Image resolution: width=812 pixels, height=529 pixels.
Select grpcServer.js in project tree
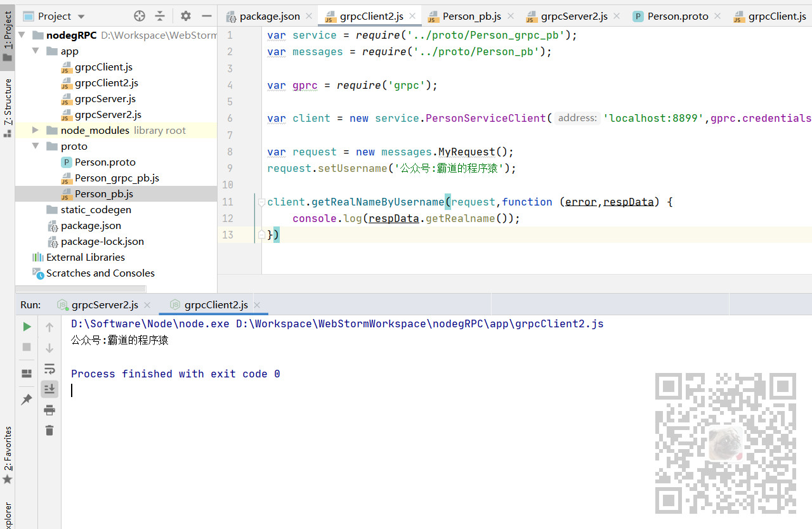tap(105, 98)
